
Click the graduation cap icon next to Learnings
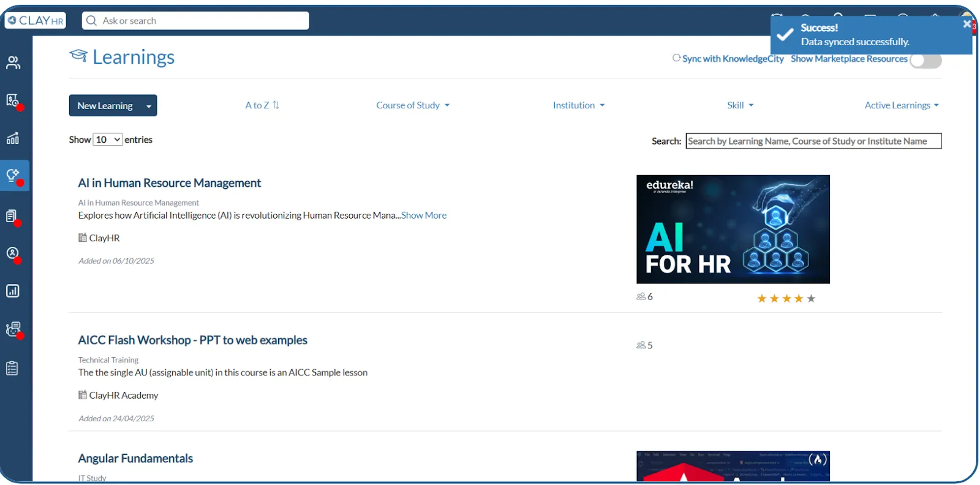tap(78, 56)
